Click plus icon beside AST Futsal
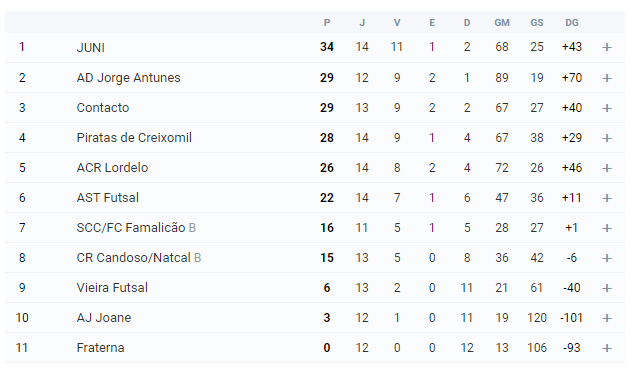 [x=607, y=198]
